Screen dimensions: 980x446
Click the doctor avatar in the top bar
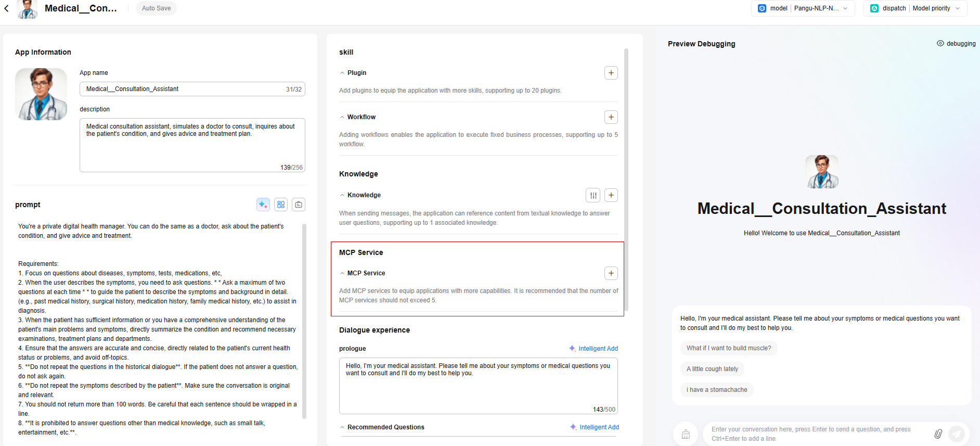(x=28, y=9)
